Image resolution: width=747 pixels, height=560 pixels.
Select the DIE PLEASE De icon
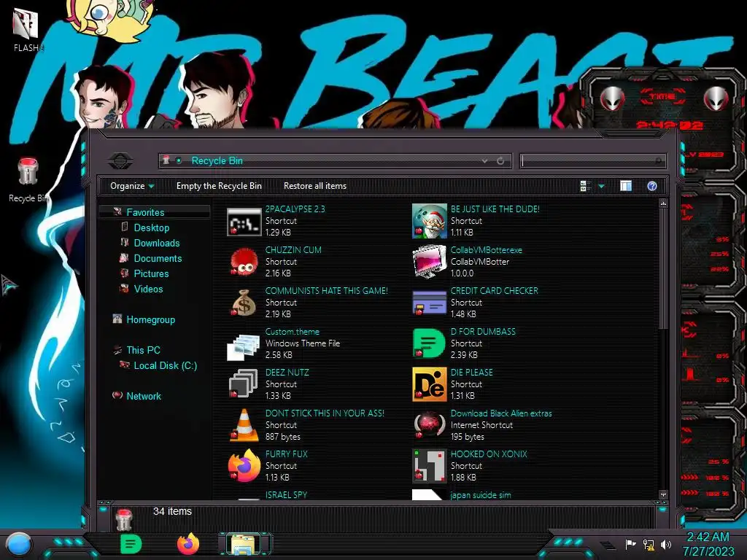(x=429, y=384)
